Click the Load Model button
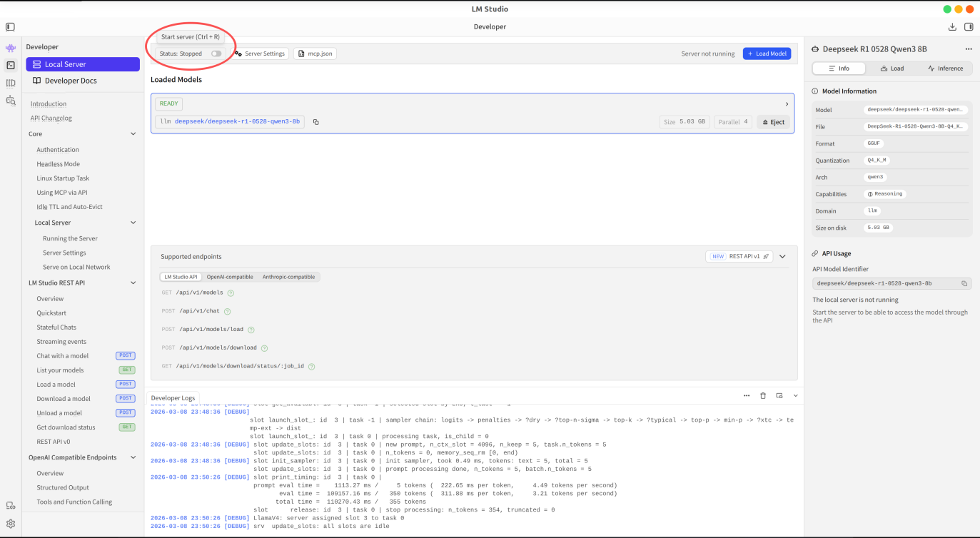Image resolution: width=980 pixels, height=538 pixels. point(767,54)
